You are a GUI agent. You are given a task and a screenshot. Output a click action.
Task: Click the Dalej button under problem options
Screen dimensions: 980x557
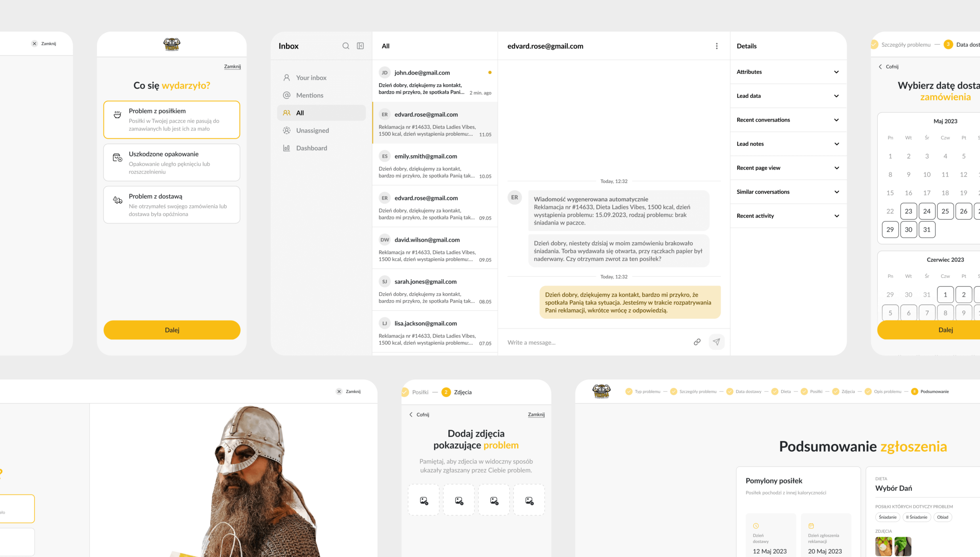pyautogui.click(x=172, y=330)
